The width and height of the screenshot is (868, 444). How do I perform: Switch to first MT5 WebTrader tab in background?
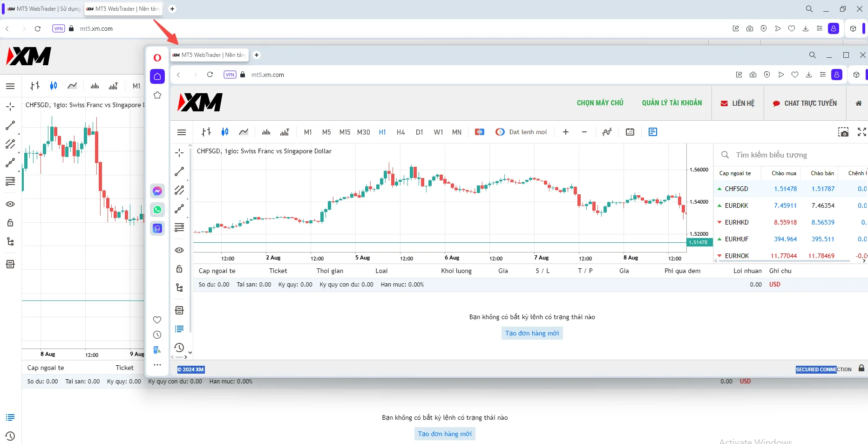tap(43, 9)
